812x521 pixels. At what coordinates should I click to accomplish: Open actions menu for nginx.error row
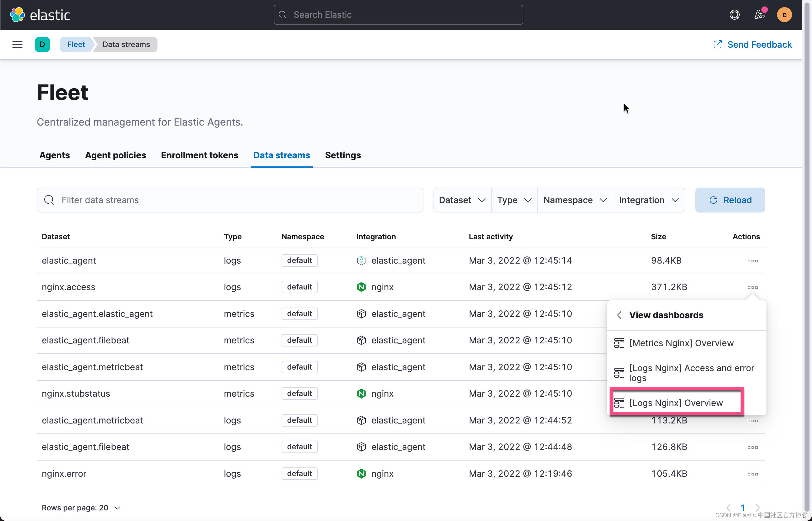752,474
